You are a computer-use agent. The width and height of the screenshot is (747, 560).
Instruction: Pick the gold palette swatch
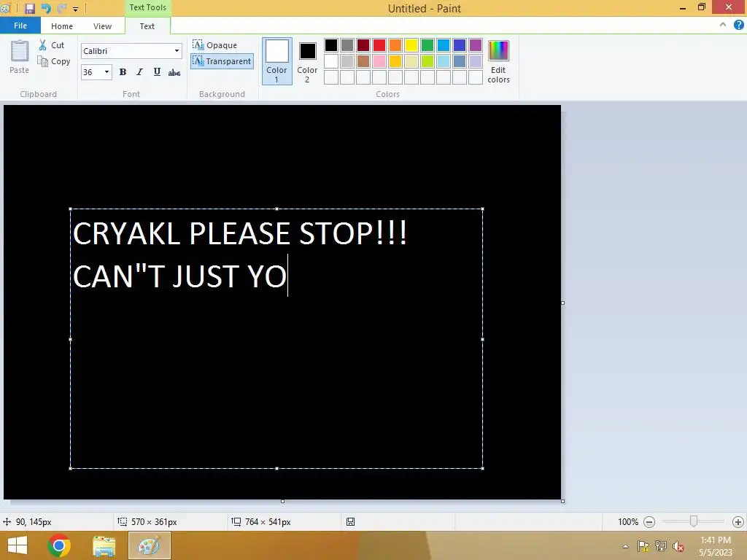395,61
